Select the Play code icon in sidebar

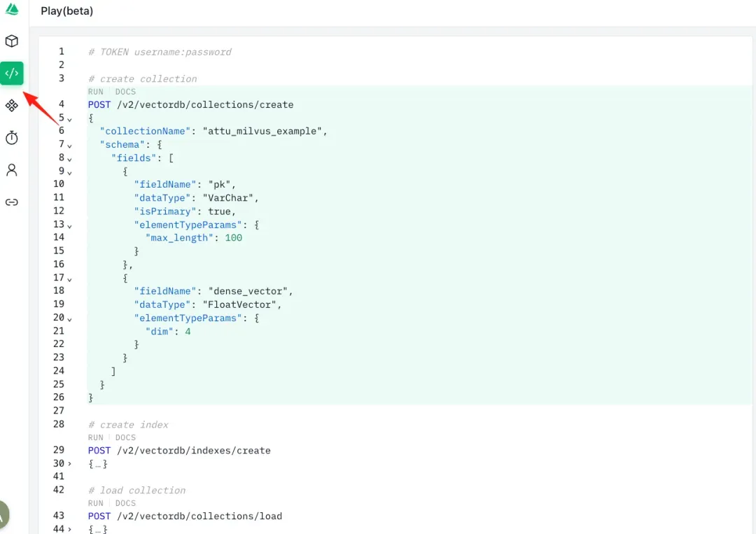(11, 73)
